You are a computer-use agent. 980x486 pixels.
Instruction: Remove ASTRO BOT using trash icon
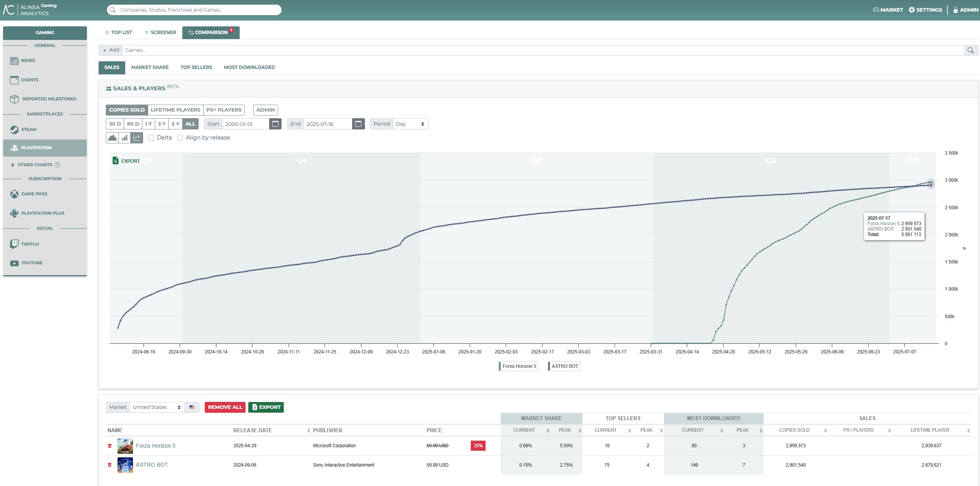(110, 465)
